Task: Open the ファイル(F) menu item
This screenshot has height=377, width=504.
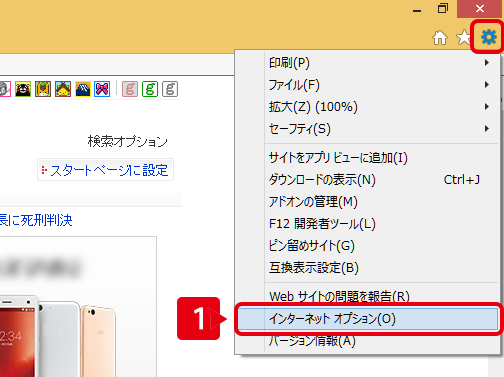Action: coord(367,85)
